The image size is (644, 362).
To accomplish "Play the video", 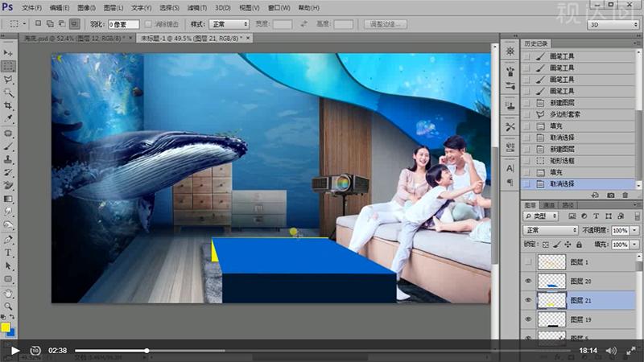I will point(15,351).
